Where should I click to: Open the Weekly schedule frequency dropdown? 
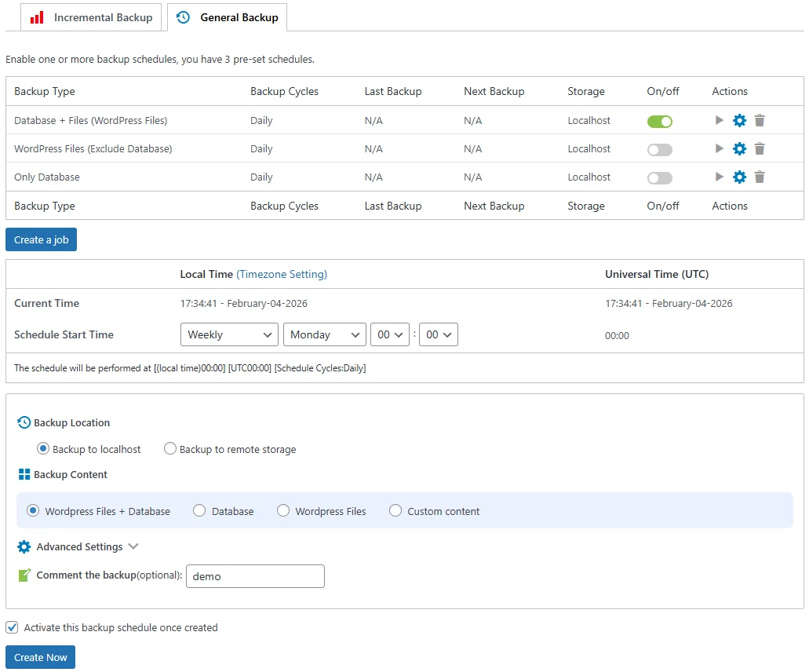click(x=228, y=334)
